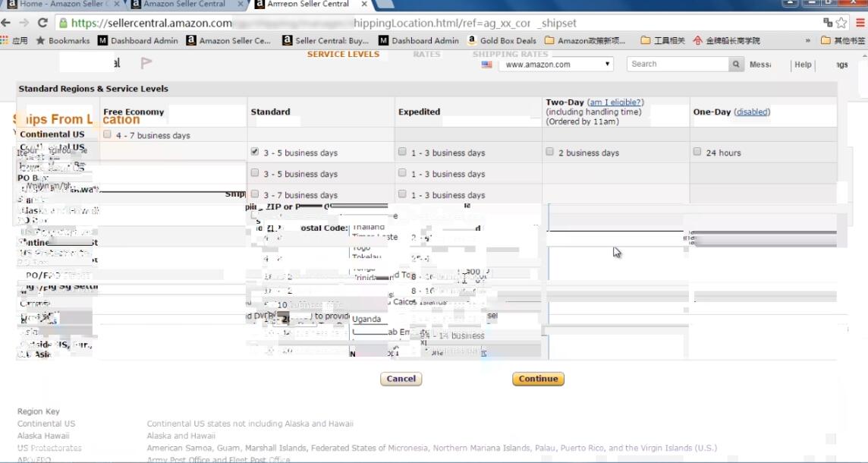Open Dashboard Admin bookmark next to Bookmarks
Viewport: 868px width, 463px height.
(x=138, y=40)
